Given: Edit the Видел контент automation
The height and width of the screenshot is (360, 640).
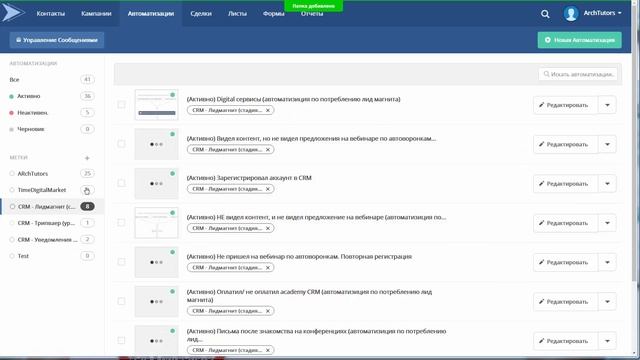Looking at the screenshot, I should (x=565, y=144).
